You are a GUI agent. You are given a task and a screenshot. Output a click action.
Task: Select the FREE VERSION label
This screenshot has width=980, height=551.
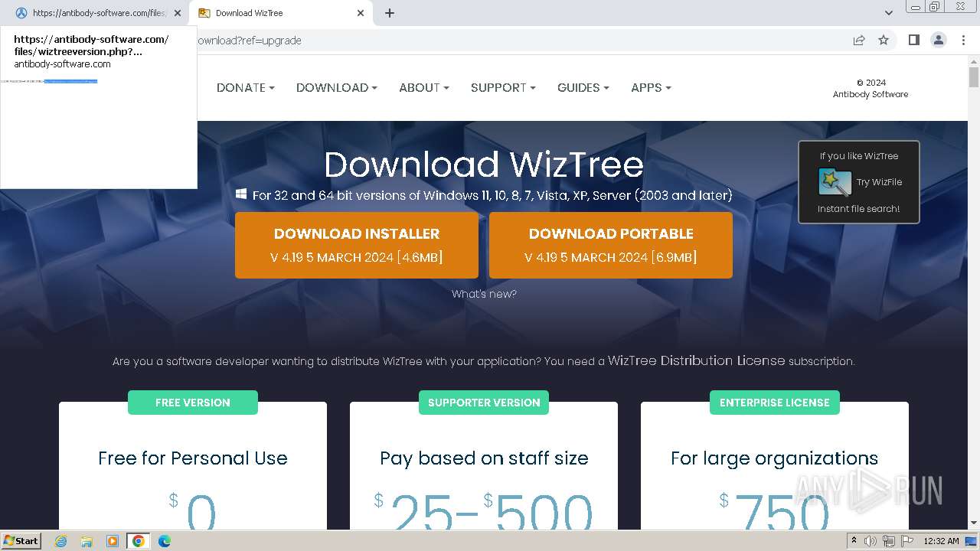[193, 403]
